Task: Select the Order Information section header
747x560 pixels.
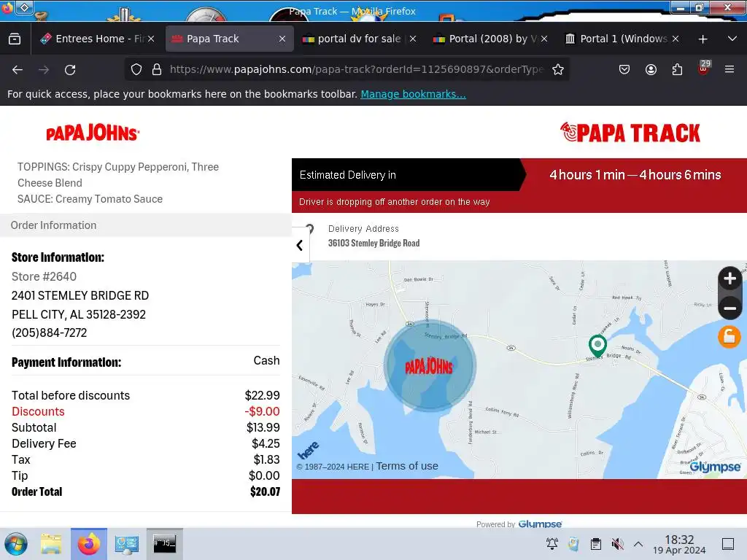Action: click(146, 225)
